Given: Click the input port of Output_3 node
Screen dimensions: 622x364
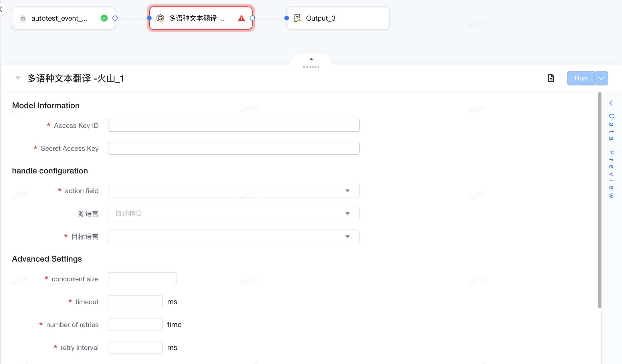Looking at the screenshot, I should (x=287, y=18).
